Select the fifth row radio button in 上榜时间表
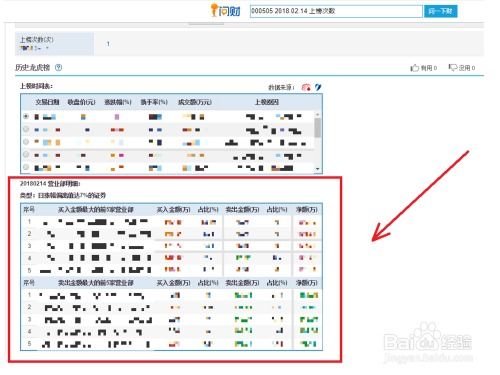The width and height of the screenshot is (500, 375). point(26,167)
